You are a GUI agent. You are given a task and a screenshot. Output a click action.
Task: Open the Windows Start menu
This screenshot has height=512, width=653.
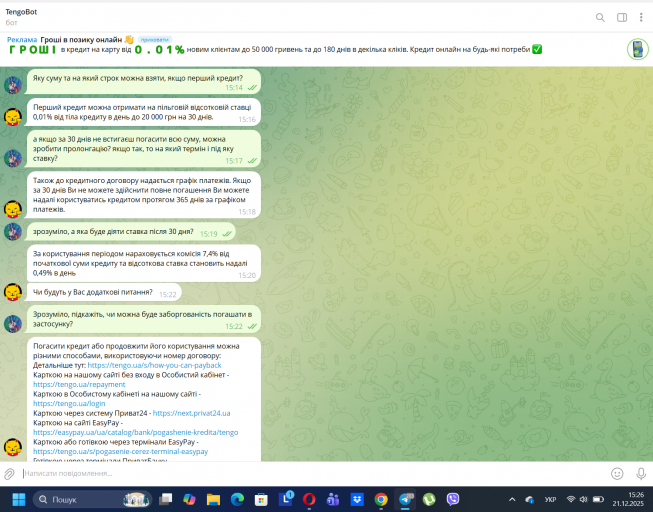[x=19, y=499]
